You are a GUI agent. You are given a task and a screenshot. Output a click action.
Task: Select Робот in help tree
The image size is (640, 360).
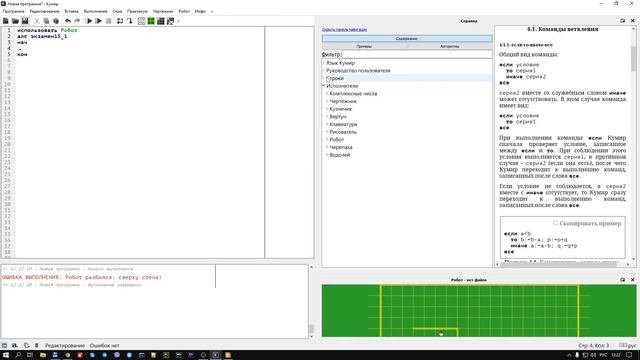pos(337,140)
